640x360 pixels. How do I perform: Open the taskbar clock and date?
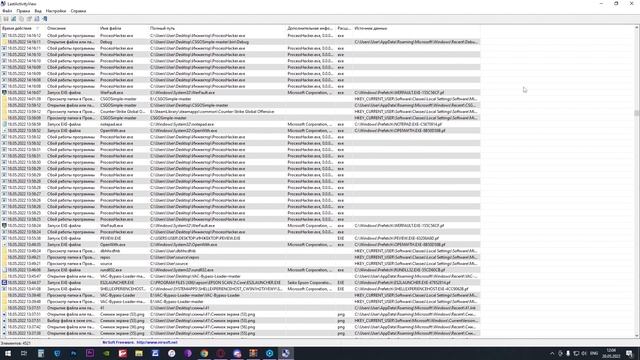coord(611,353)
